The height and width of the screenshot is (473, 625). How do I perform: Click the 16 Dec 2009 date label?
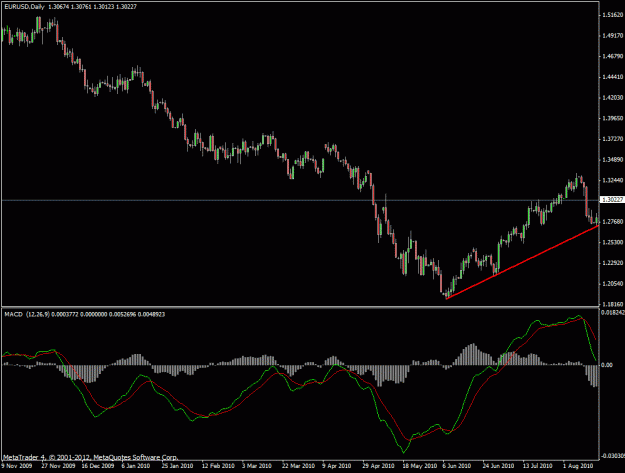coord(98,465)
